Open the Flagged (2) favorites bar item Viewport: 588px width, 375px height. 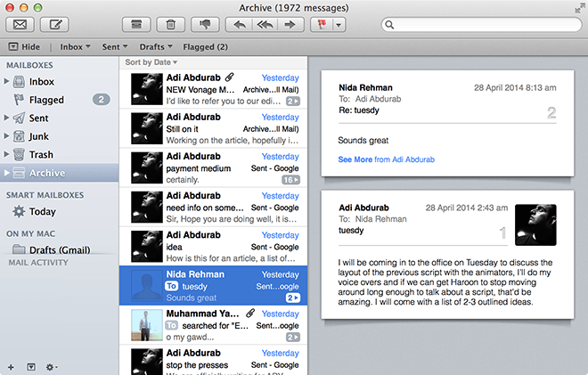205,46
